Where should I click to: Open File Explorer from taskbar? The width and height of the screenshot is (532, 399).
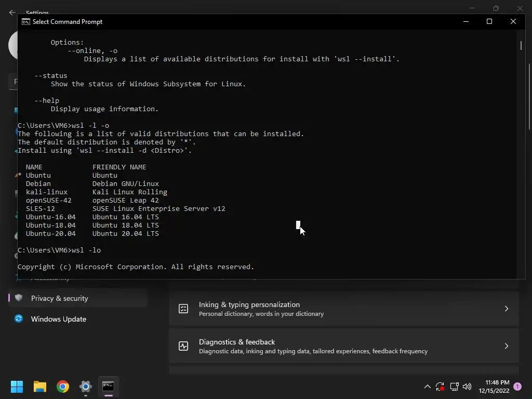pyautogui.click(x=39, y=387)
